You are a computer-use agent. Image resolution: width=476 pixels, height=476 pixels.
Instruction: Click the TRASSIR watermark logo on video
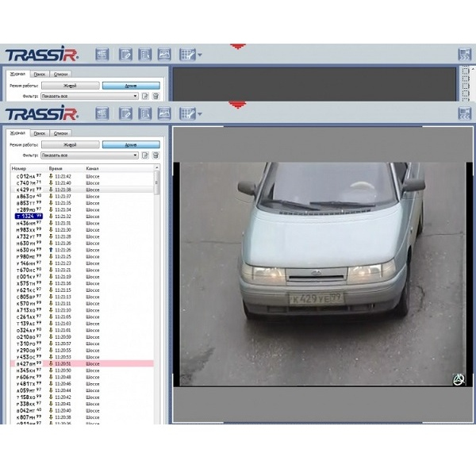(x=458, y=379)
